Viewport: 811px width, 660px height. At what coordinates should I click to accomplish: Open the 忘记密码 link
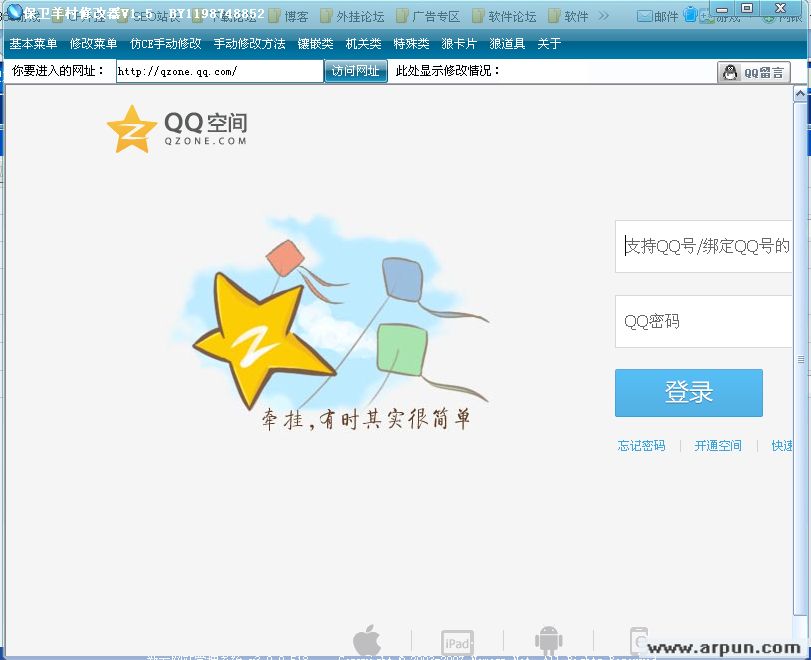tap(641, 445)
